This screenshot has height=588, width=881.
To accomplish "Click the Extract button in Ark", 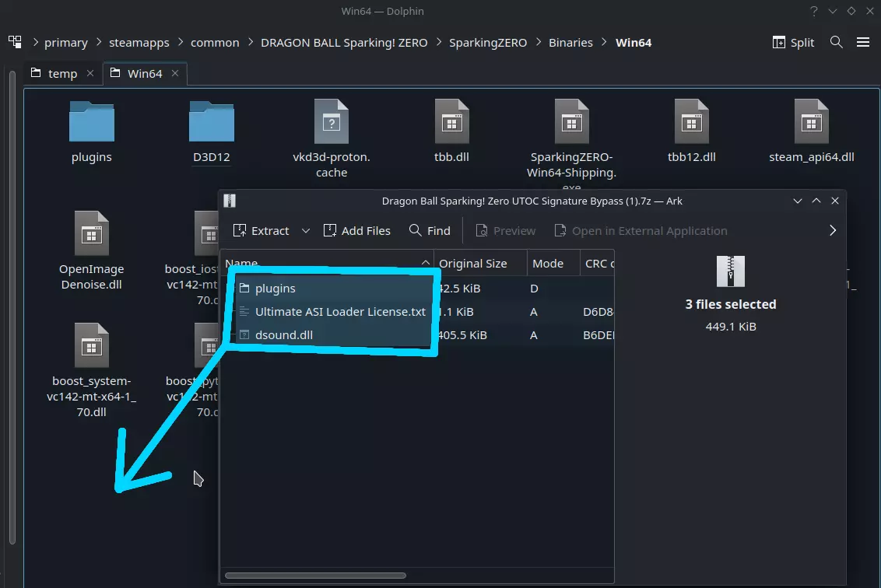I will [x=261, y=231].
